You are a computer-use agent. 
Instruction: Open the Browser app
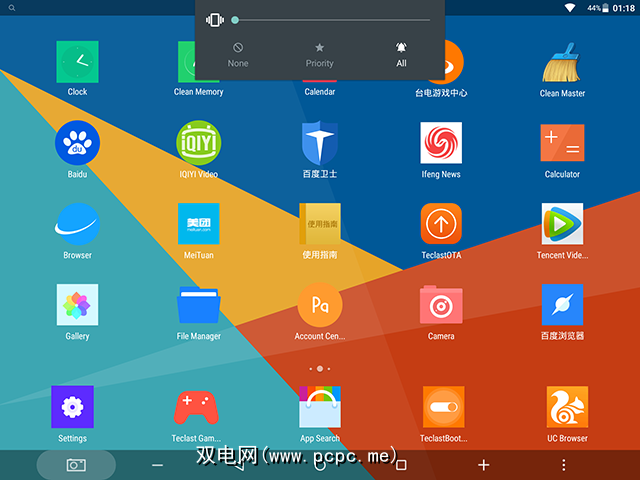(x=77, y=224)
